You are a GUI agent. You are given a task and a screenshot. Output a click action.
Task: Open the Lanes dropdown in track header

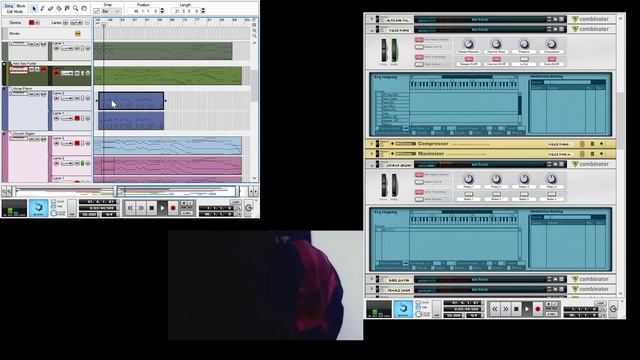pos(76,22)
